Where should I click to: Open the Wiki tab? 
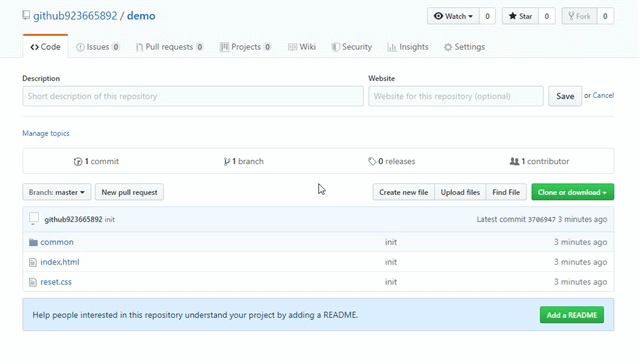click(302, 47)
